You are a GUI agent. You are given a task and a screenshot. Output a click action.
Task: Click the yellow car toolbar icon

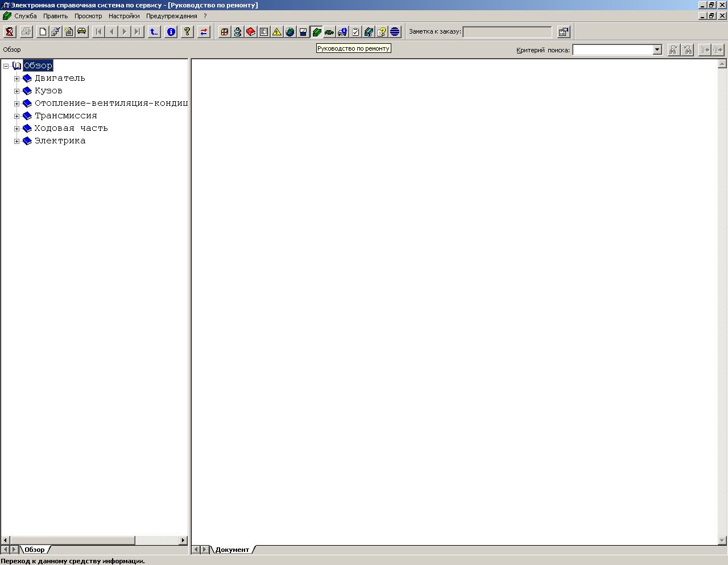(82, 32)
